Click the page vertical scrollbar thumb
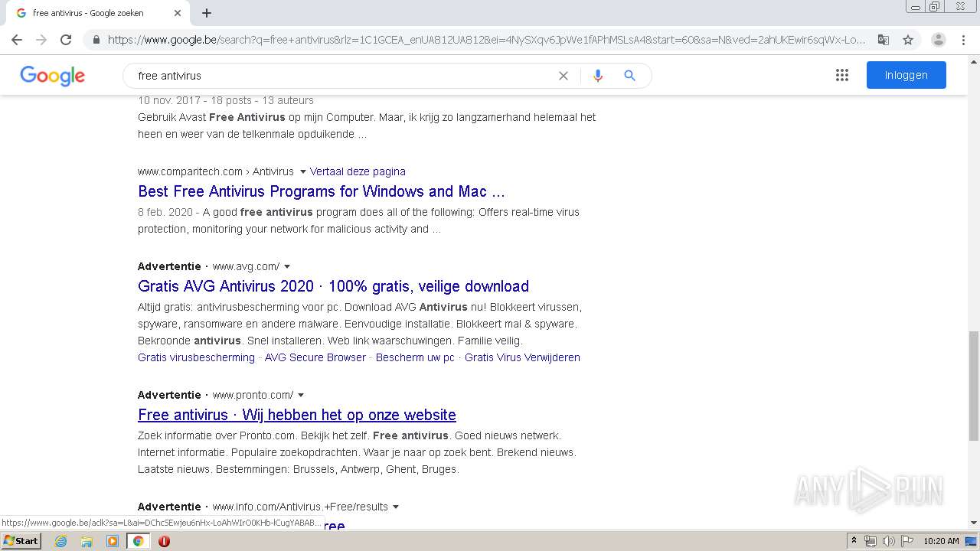 (974, 386)
